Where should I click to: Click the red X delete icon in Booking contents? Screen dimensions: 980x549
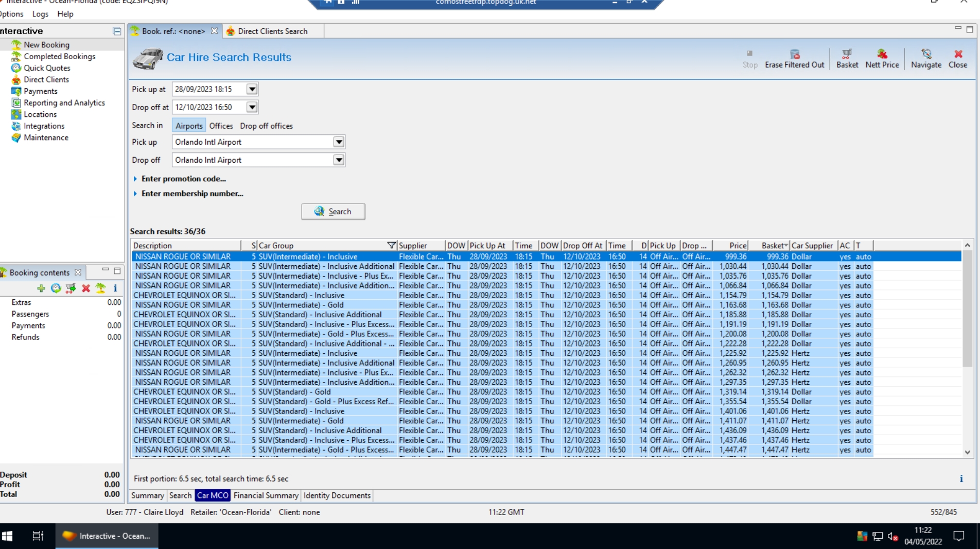coord(86,288)
